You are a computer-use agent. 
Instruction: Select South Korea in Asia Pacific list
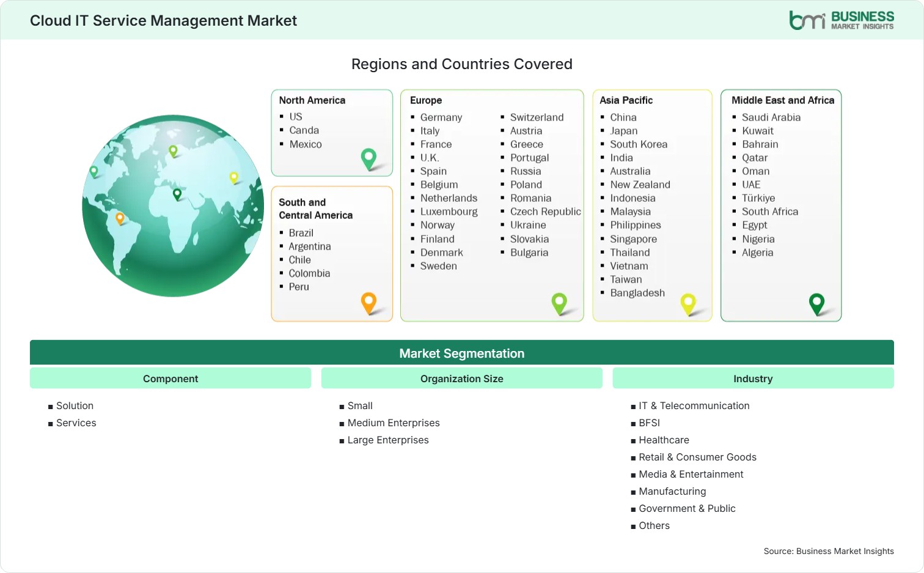639,144
